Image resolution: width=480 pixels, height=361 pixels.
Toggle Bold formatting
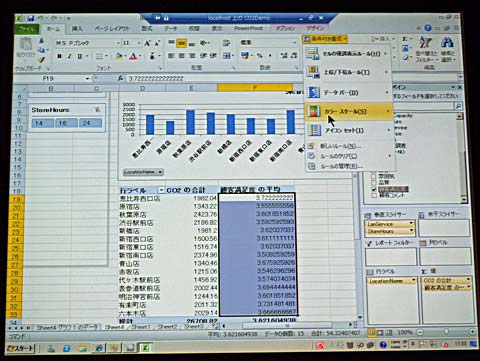pyautogui.click(x=59, y=56)
